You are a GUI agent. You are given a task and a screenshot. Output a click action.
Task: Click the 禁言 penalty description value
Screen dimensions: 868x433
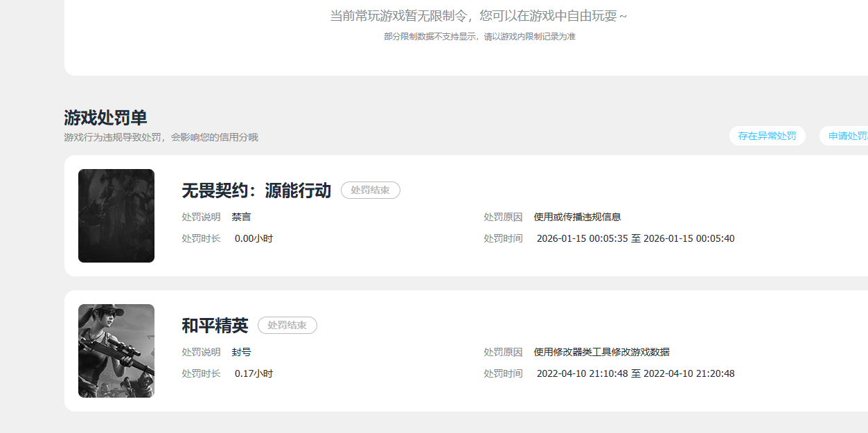coord(241,217)
